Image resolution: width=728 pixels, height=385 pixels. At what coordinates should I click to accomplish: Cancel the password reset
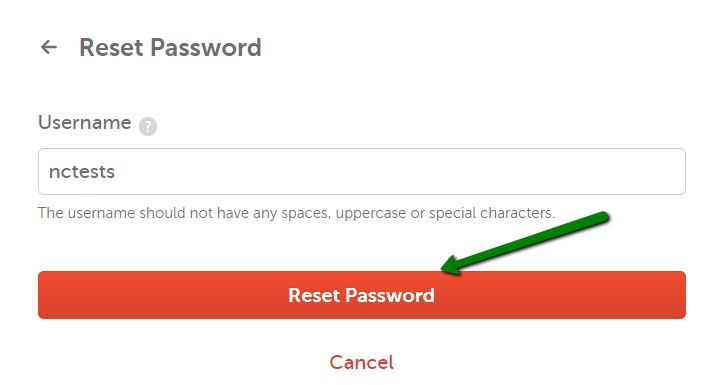362,362
